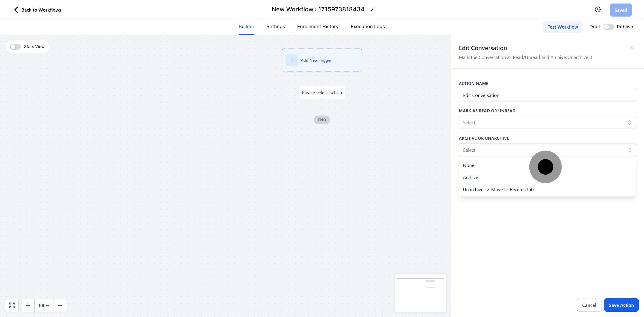Zoom in with the plus button

click(x=28, y=305)
